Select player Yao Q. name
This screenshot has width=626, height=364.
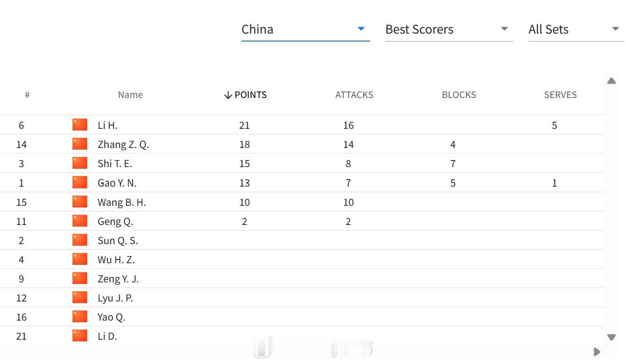pos(112,317)
